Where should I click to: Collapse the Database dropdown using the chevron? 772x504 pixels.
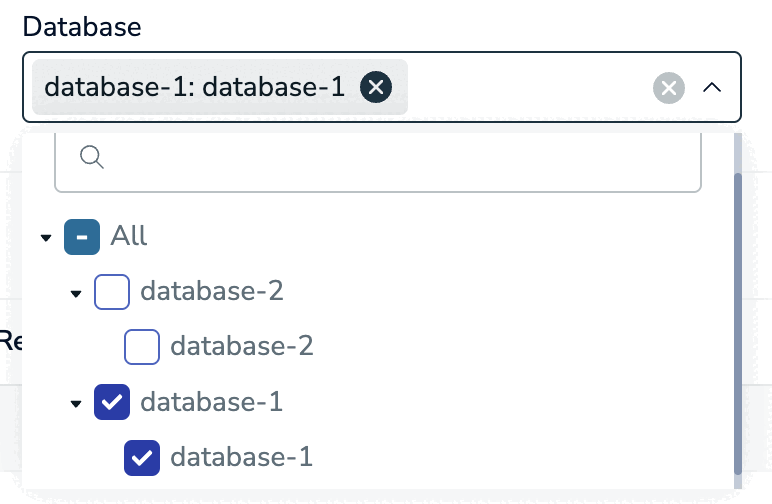tap(712, 88)
